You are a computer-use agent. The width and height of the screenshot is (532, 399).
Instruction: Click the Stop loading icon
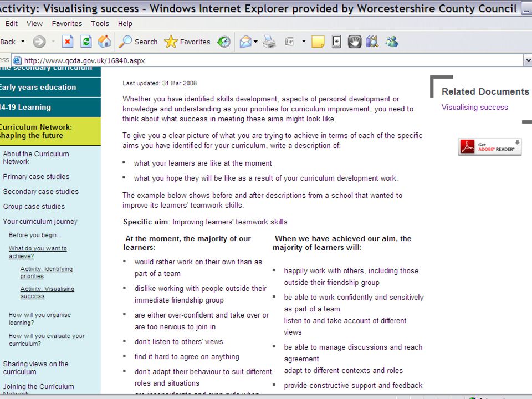(68, 42)
